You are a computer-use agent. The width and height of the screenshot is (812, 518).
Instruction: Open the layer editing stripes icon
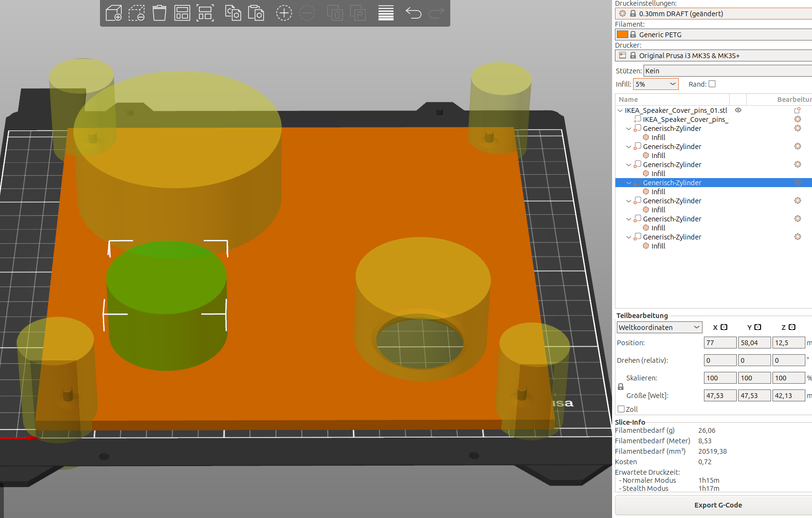pyautogui.click(x=386, y=13)
